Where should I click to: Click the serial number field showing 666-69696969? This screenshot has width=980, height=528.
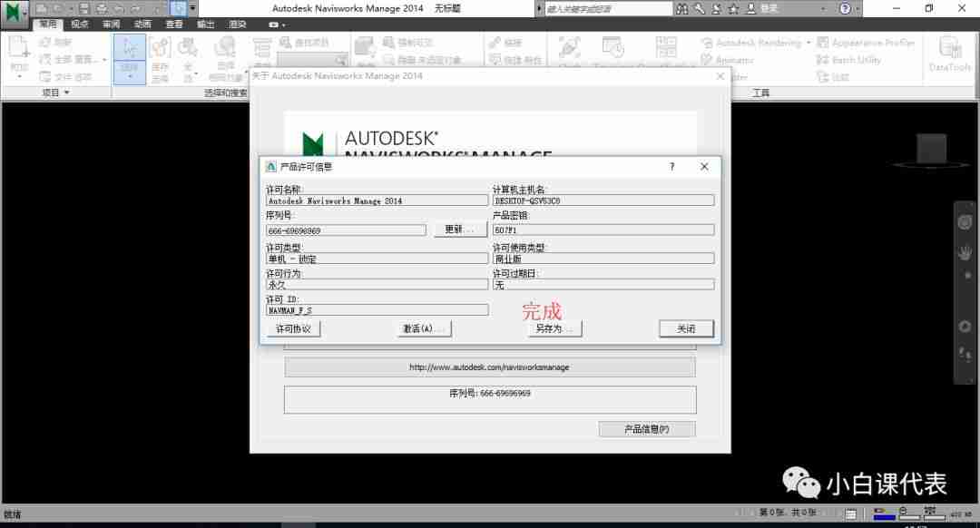click(x=346, y=230)
